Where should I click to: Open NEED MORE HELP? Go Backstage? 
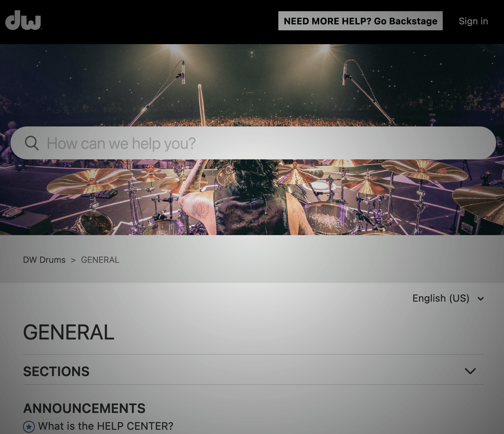pos(360,21)
